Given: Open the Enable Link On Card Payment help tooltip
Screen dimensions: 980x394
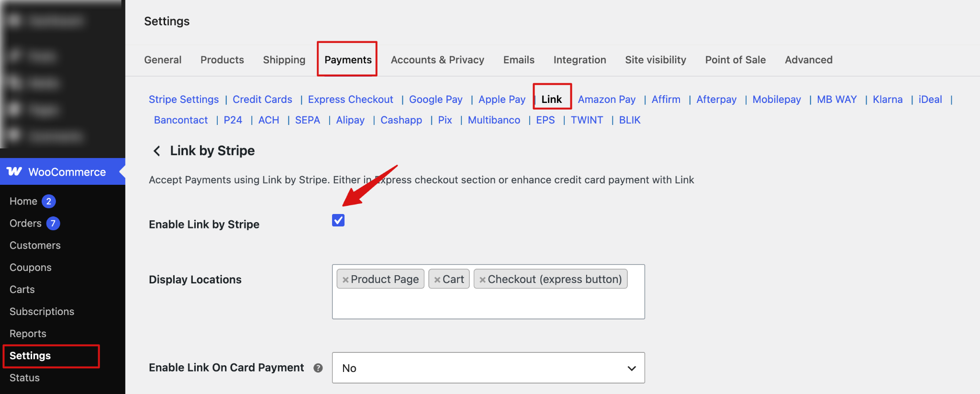Looking at the screenshot, I should point(318,368).
